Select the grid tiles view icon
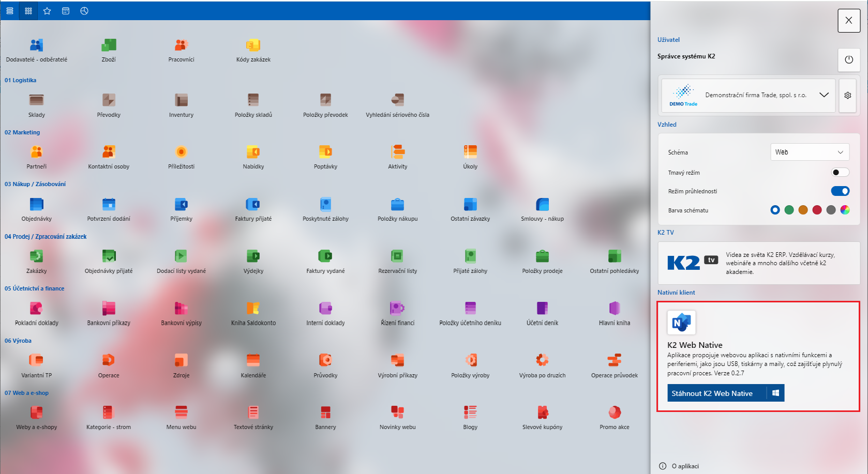868x474 pixels. (28, 11)
